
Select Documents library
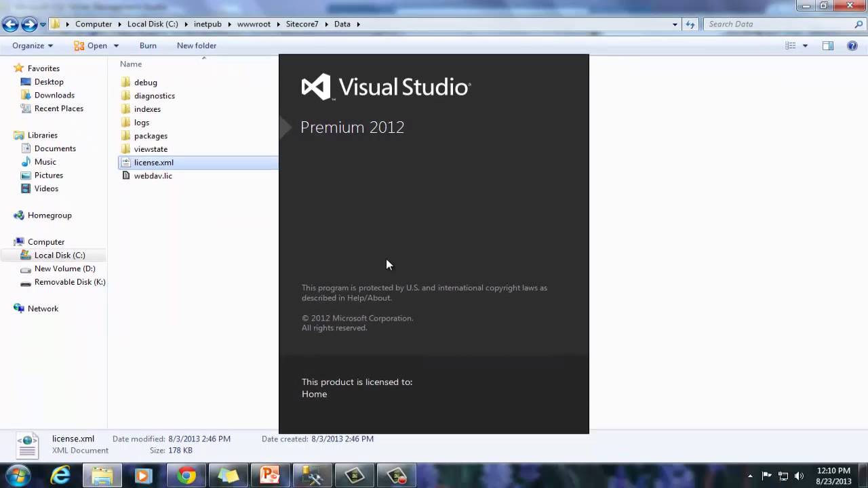pos(55,148)
